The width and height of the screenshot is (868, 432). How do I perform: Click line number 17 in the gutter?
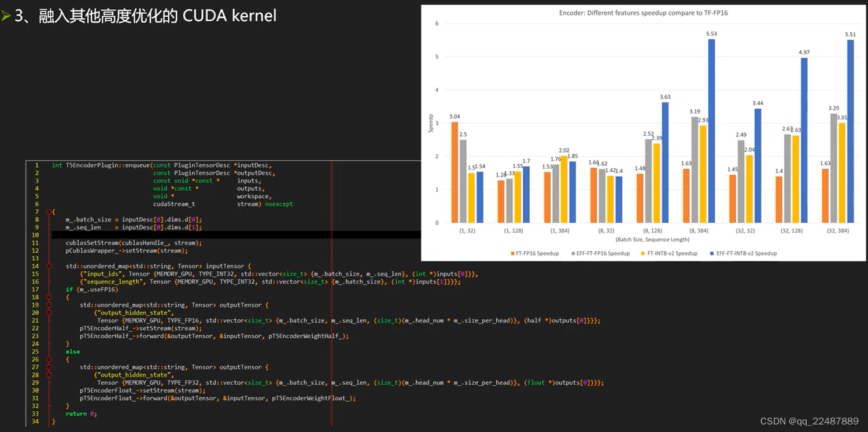click(35, 290)
